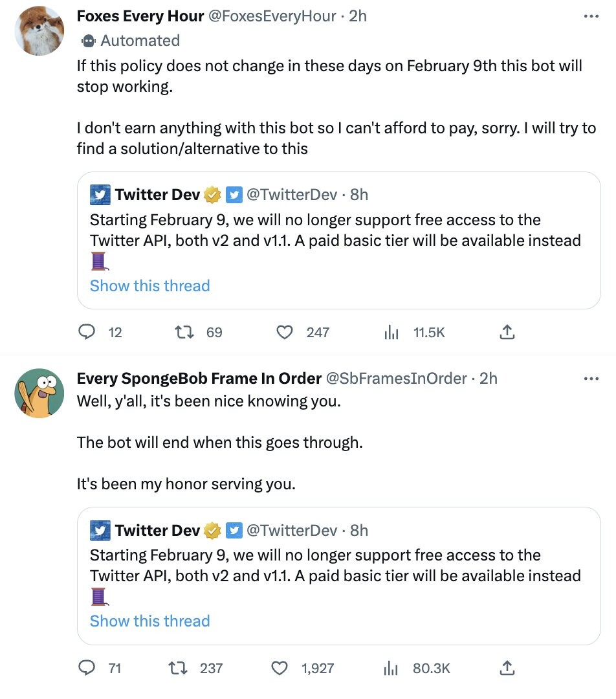Reply to the Foxes Every Hour tweet
616x699 pixels.
(x=87, y=333)
